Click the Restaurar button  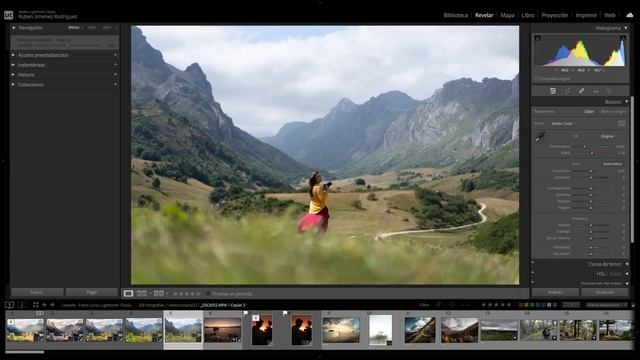(604, 292)
